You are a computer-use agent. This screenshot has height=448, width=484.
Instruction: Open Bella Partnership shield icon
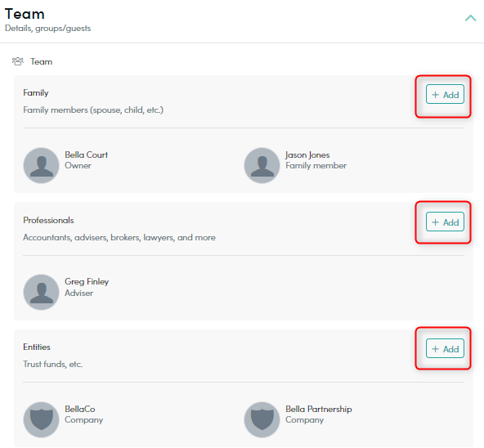coord(262,420)
